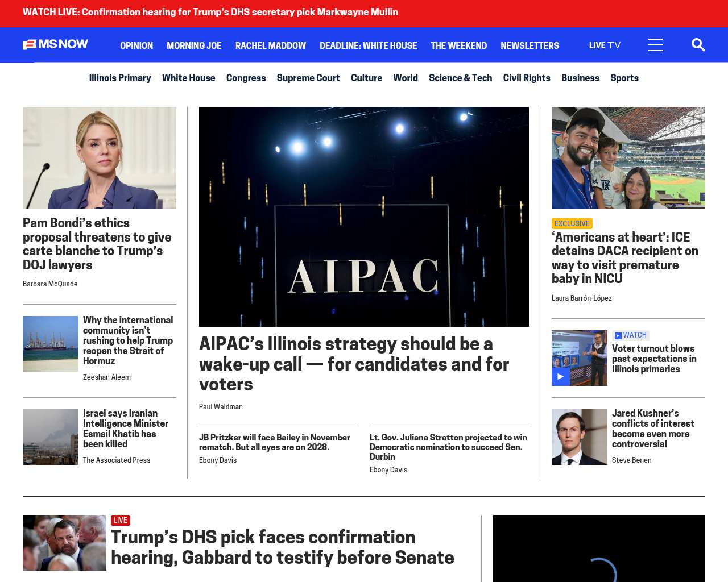Open the Jared Kushner portrait thumbnail
This screenshot has height=582, width=728.
pyautogui.click(x=579, y=437)
